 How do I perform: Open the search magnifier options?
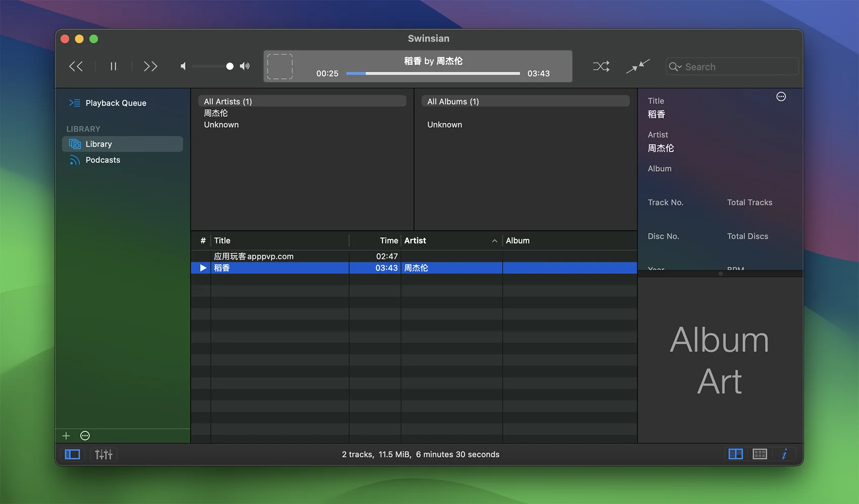[x=675, y=67]
